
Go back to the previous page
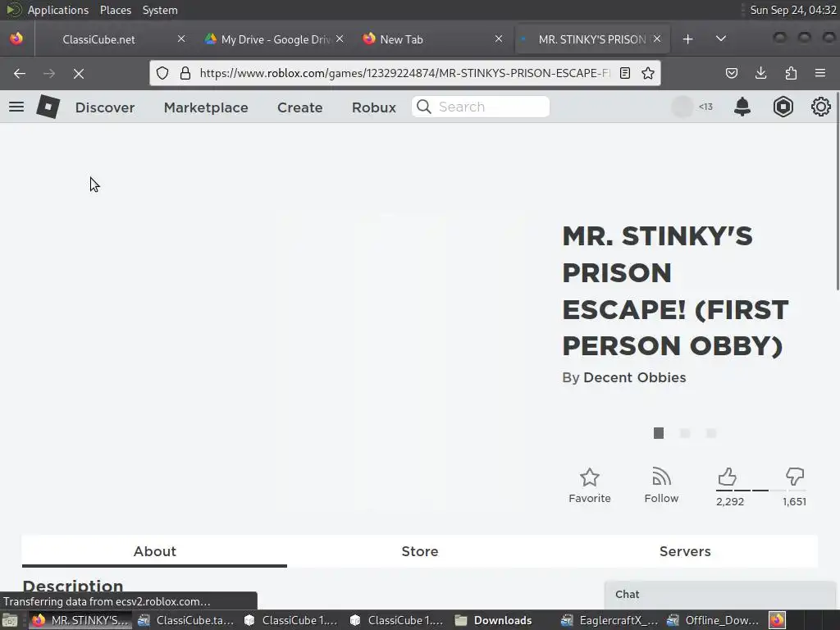(x=20, y=73)
